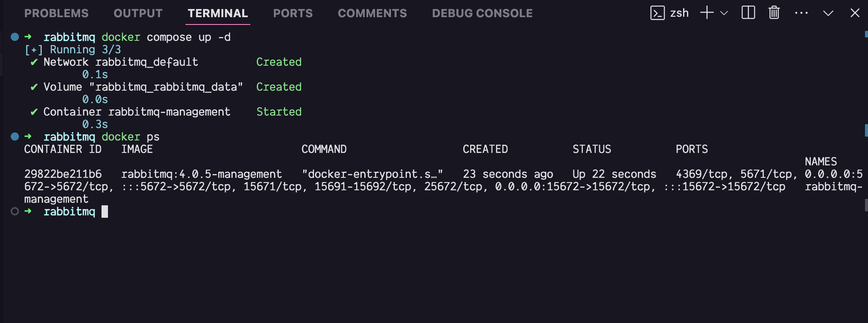Click the terminal cursor input area

coord(105,211)
